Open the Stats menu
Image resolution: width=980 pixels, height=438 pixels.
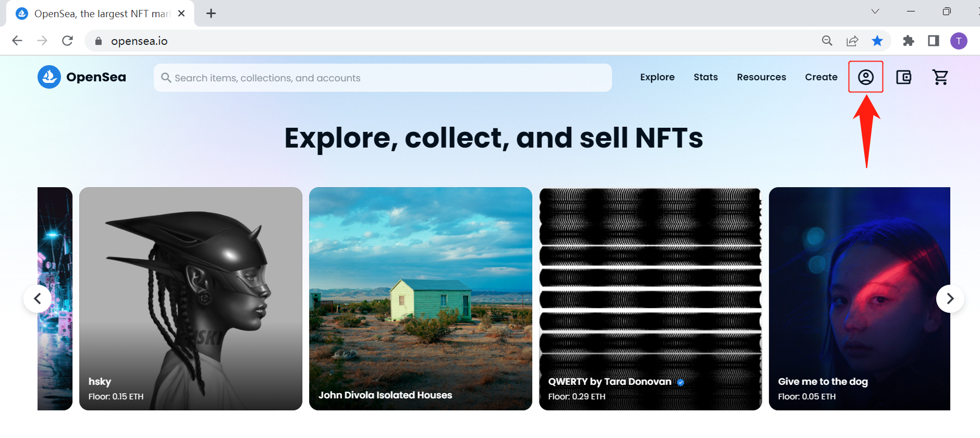point(706,77)
